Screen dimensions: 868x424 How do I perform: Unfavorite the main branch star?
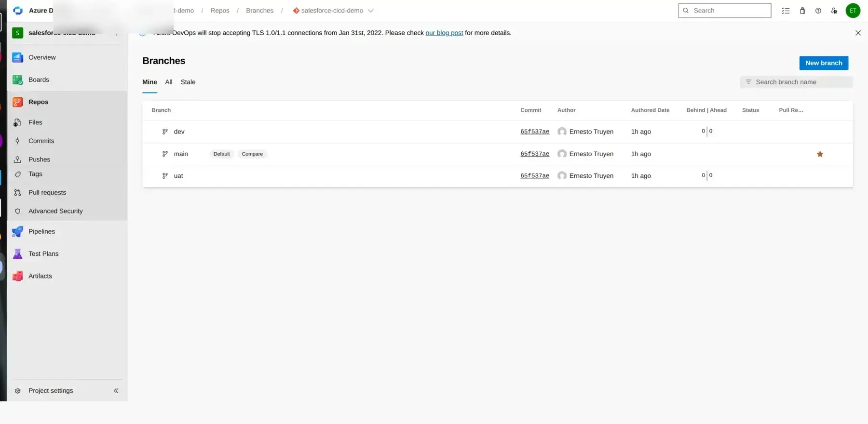[820, 154]
